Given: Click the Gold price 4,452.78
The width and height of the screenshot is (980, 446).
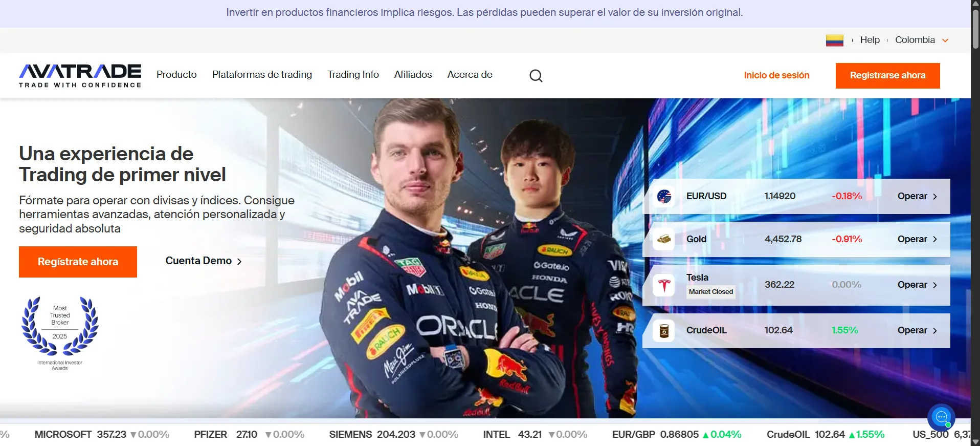Looking at the screenshot, I should pos(783,239).
